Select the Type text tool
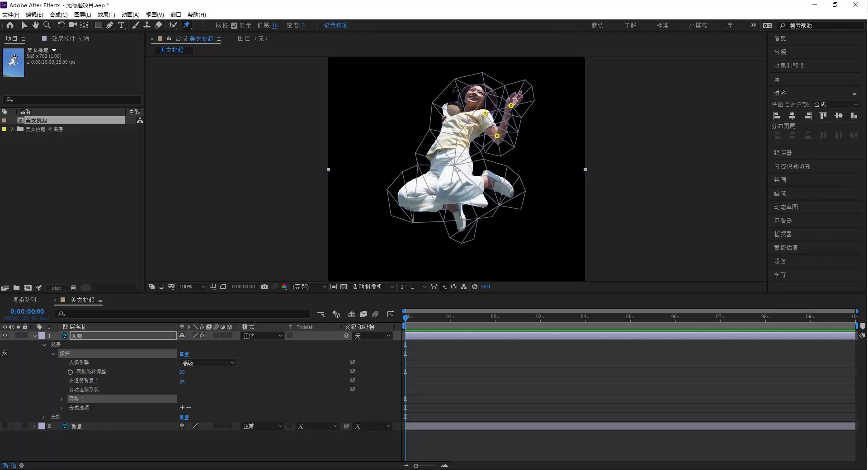 (121, 25)
